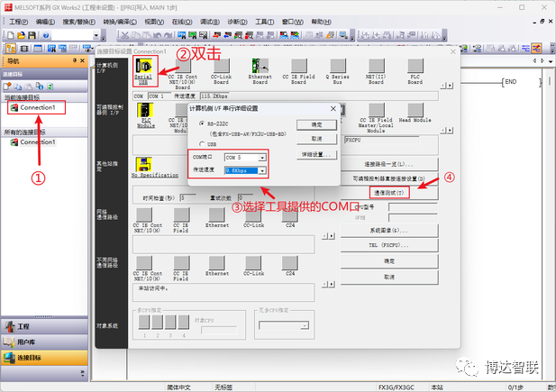The height and width of the screenshot is (392, 556).
Task: Click 确定 in connection destination dialog
Action: (389, 261)
